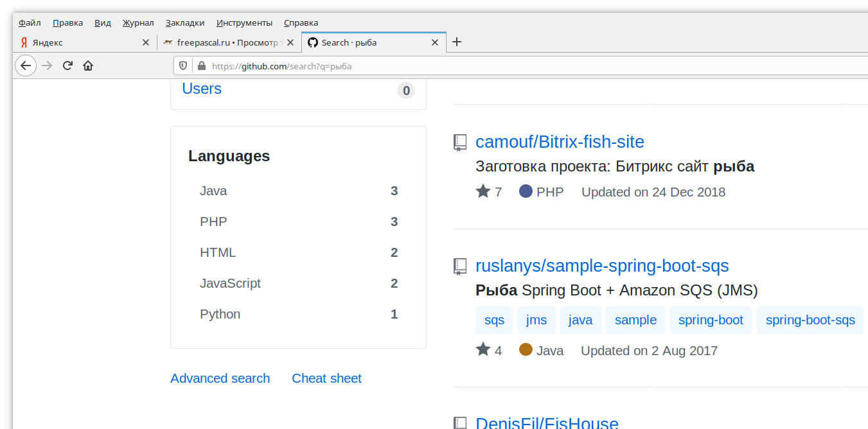This screenshot has height=429, width=868.
Task: Click the star icon on Bitrix-fish-site
Action: [x=483, y=191]
